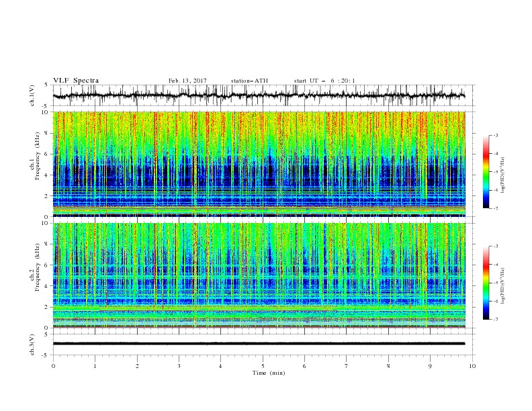The width and height of the screenshot is (532, 411).
Task: Click the 'Time (min)' axis label
Action: point(269,373)
